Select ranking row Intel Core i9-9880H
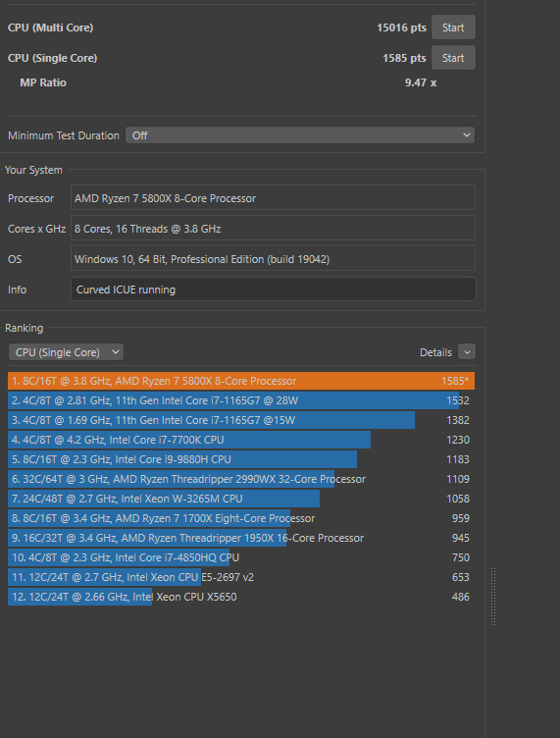 241,459
